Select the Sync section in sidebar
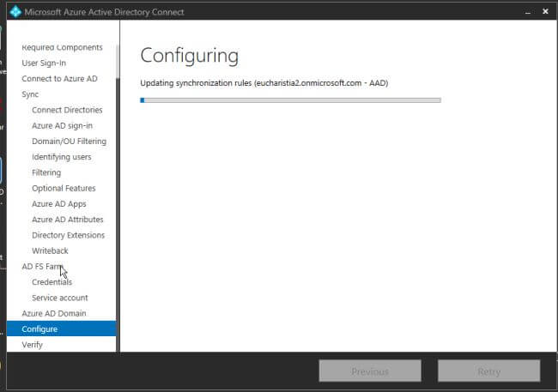This screenshot has width=558, height=392. tap(30, 94)
